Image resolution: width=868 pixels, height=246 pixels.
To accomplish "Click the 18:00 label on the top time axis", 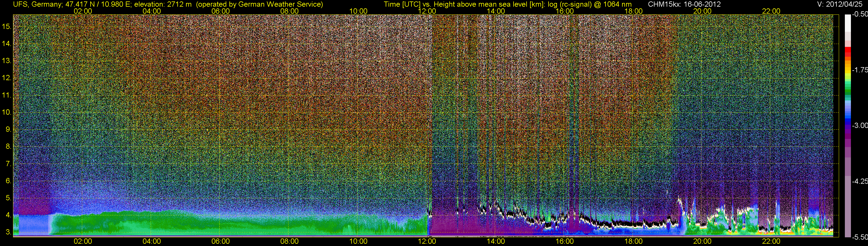I will click(x=633, y=11).
